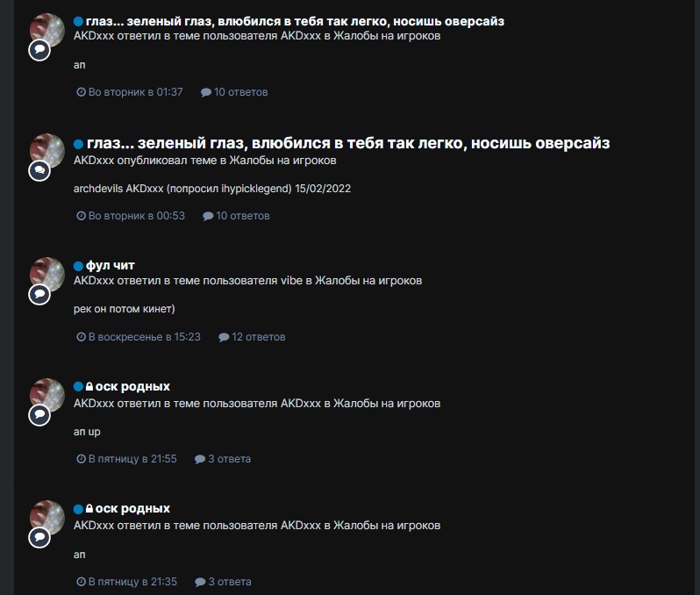Open user avatar of the last 'оск родных' entry
The height and width of the screenshot is (595, 700).
coord(47,517)
